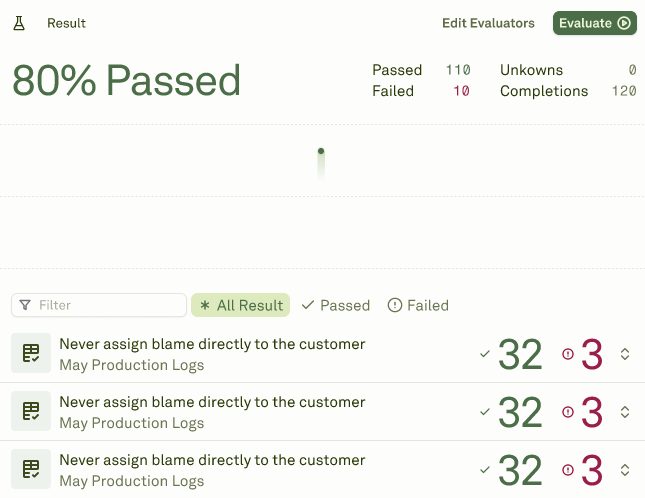Select the All Result filter tab
The height and width of the screenshot is (498, 645).
click(x=241, y=305)
